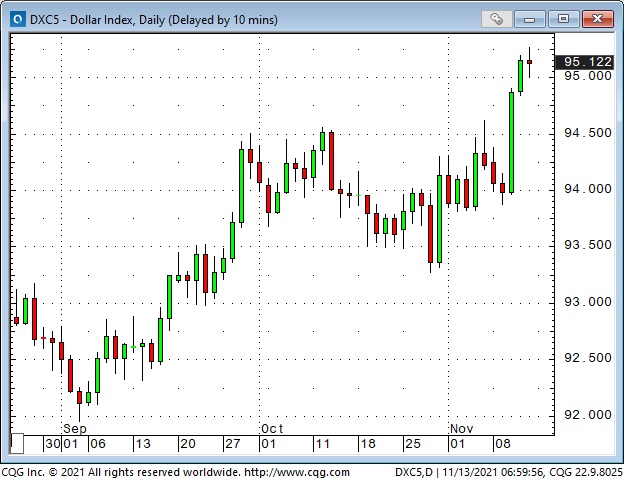Viewport: 624px width, 480px height.
Task: Click the 11 date label on time axis
Action: click(323, 444)
